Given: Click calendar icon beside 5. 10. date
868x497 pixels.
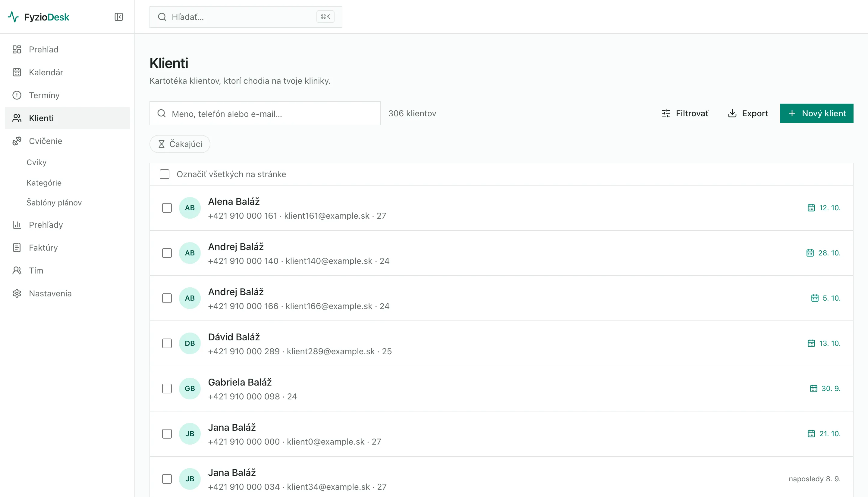Looking at the screenshot, I should click(x=815, y=298).
